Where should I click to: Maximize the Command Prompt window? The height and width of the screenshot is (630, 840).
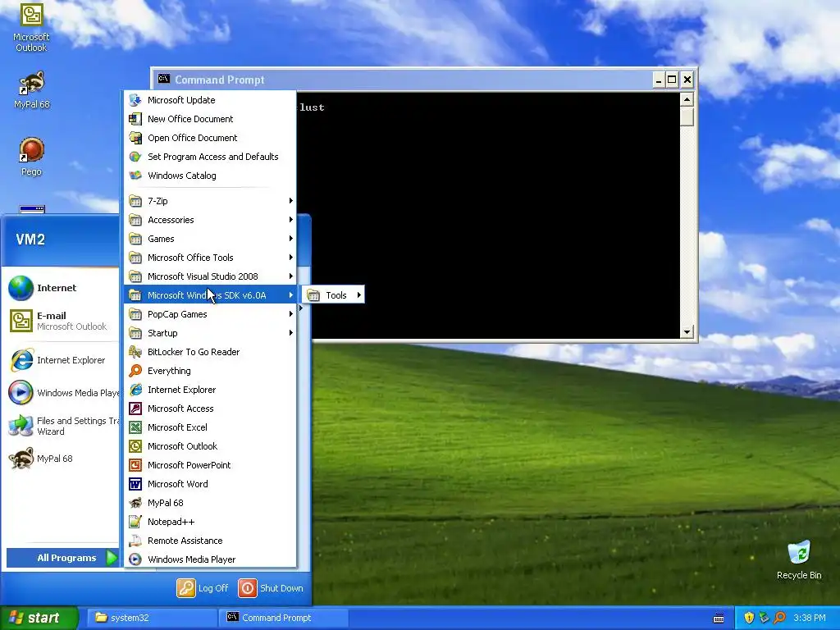click(x=672, y=80)
